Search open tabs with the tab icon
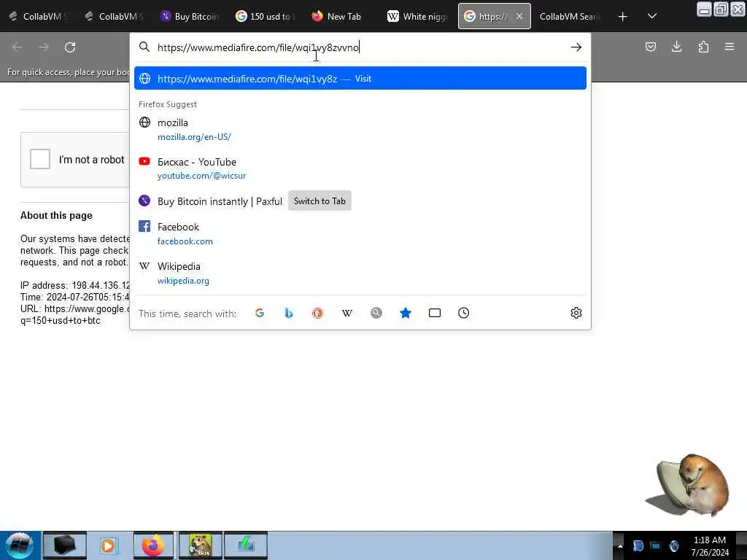The width and height of the screenshot is (747, 560). tap(435, 313)
